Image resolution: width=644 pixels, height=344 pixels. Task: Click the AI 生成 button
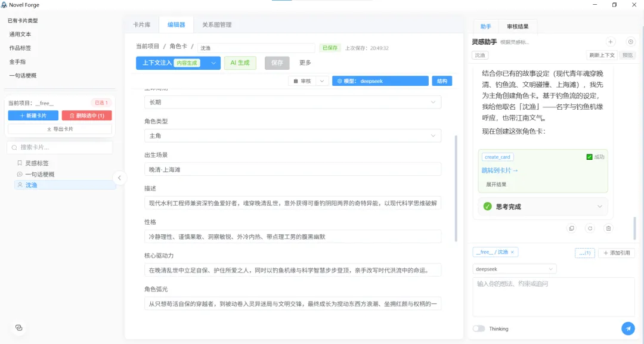(240, 63)
